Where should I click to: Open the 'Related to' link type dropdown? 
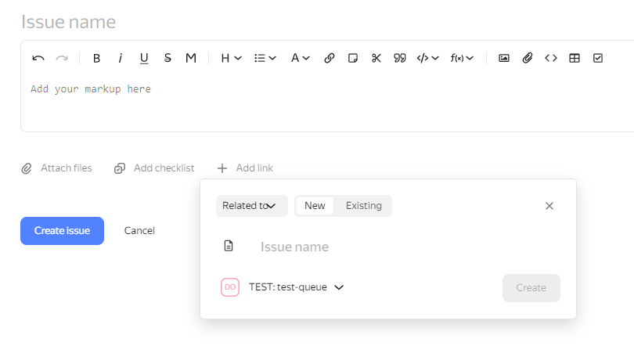(x=251, y=206)
